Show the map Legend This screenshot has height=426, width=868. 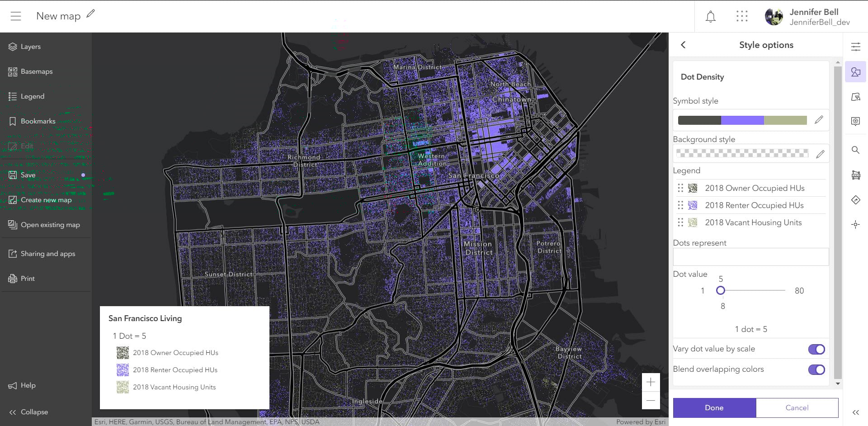[x=33, y=96]
